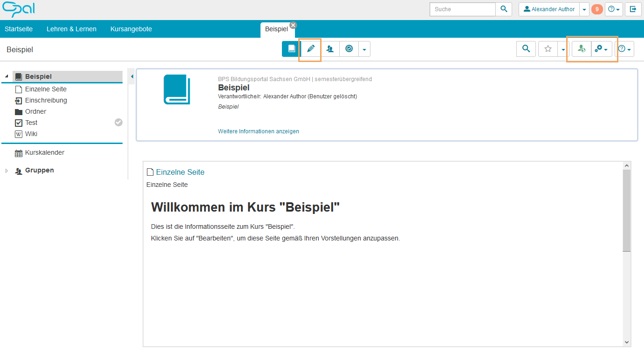Screen dimensions: 644x350
Task: Select Kurskalender in the sidebar
Action: tap(44, 152)
